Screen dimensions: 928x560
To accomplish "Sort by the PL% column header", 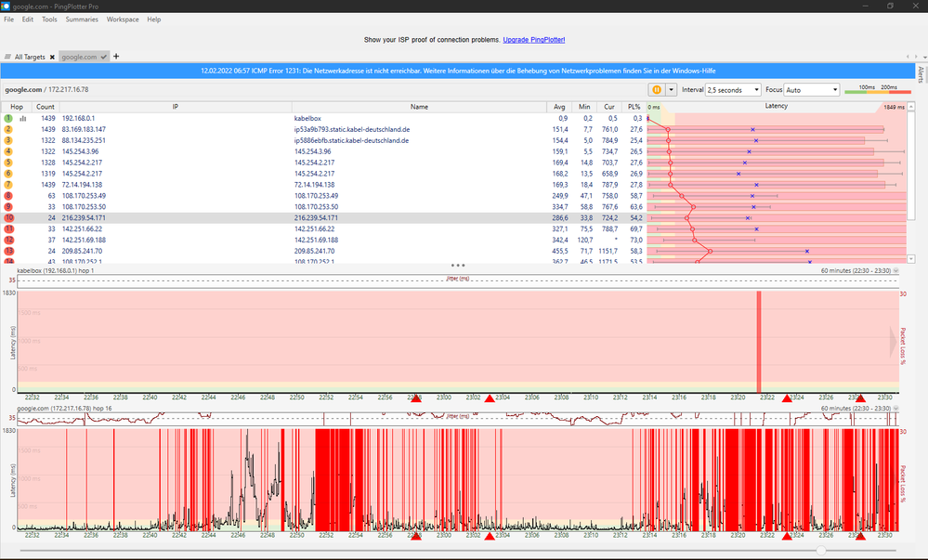I will pyautogui.click(x=634, y=107).
